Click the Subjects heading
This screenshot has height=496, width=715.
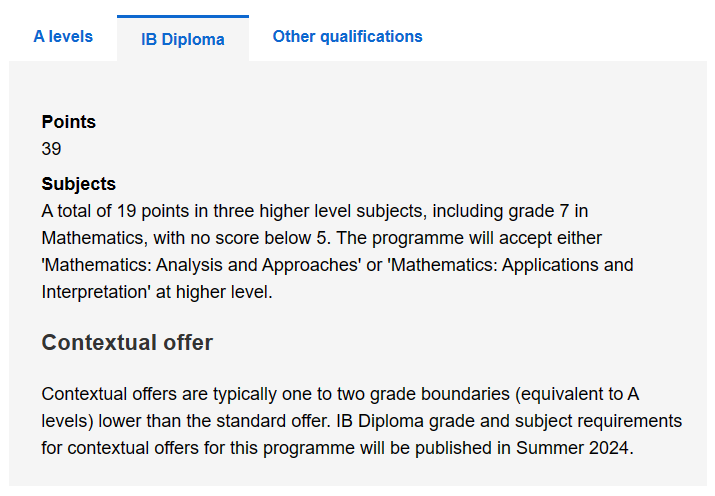[x=78, y=184]
